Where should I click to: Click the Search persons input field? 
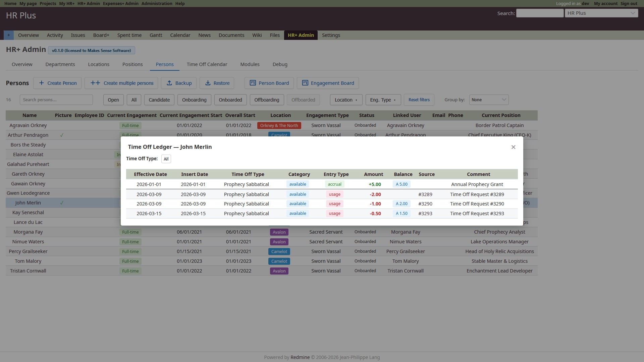click(x=56, y=100)
